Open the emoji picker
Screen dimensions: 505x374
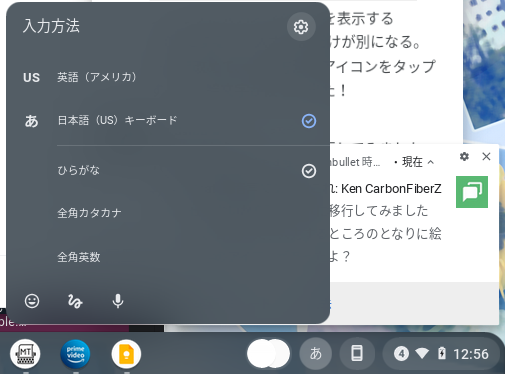coord(32,301)
